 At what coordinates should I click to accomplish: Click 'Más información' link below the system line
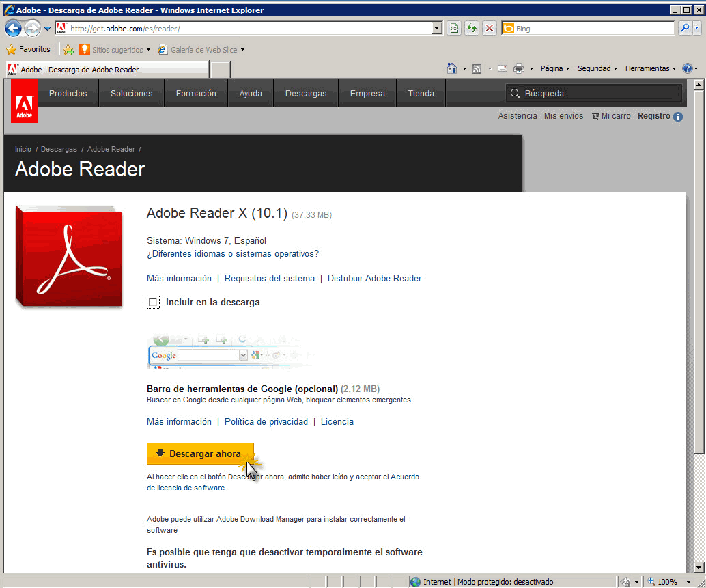tap(179, 278)
